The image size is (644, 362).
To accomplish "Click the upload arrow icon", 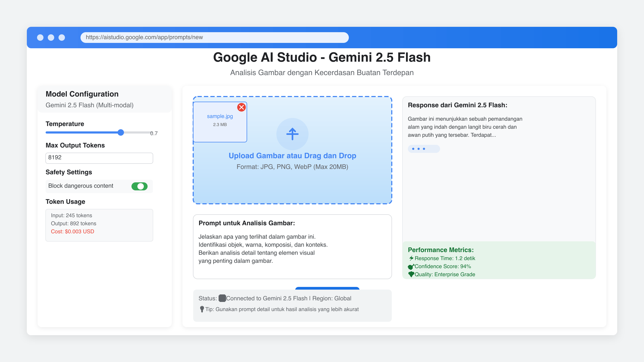I will coord(292,134).
